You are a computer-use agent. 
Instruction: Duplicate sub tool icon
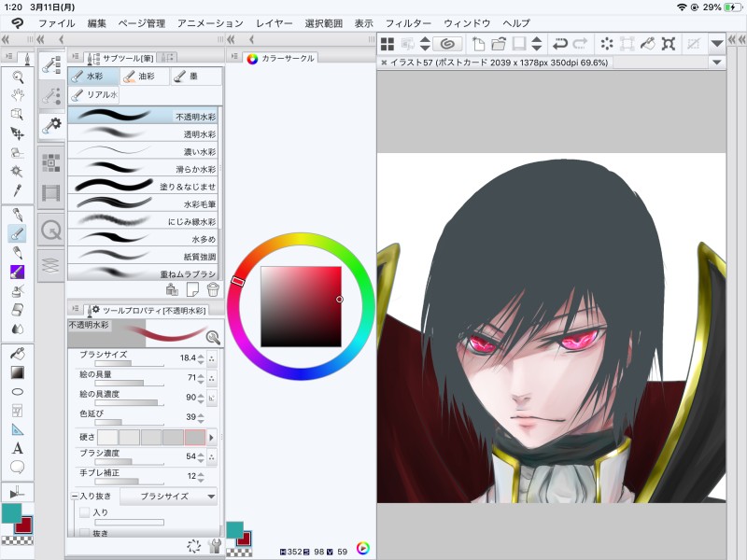click(192, 288)
